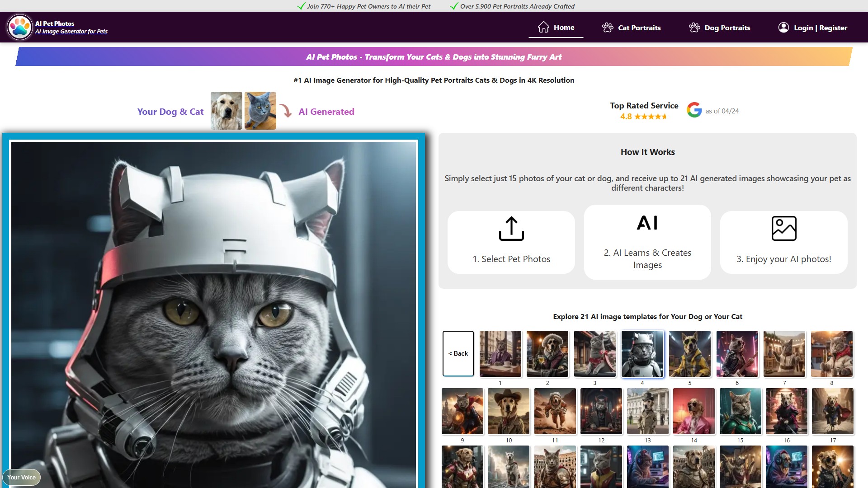The image size is (868, 488).
Task: Switch to the Home tab
Action: [x=564, y=27]
